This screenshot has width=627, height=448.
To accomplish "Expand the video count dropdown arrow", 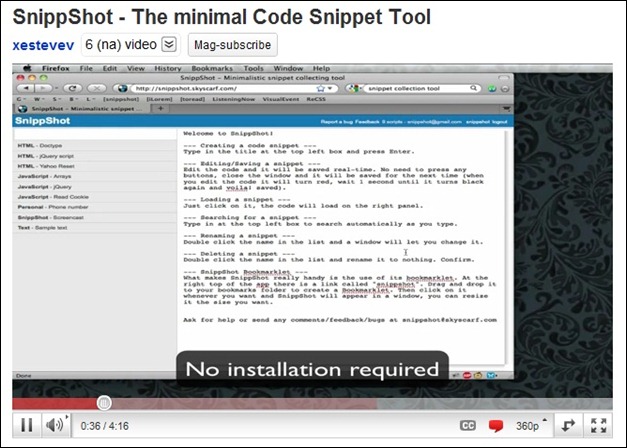I will [169, 45].
